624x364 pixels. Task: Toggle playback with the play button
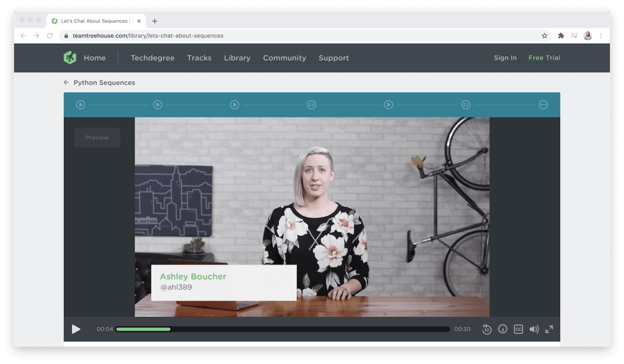pos(76,329)
